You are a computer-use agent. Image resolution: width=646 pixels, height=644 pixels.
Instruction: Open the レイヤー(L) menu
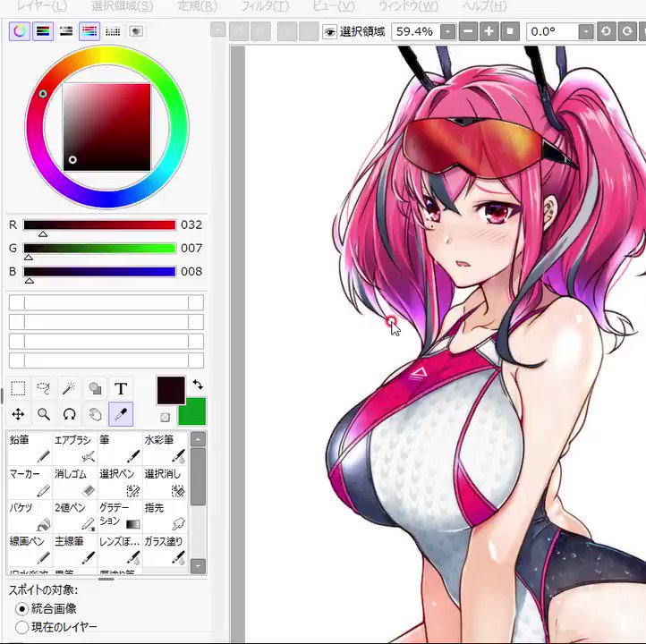[x=42, y=6]
